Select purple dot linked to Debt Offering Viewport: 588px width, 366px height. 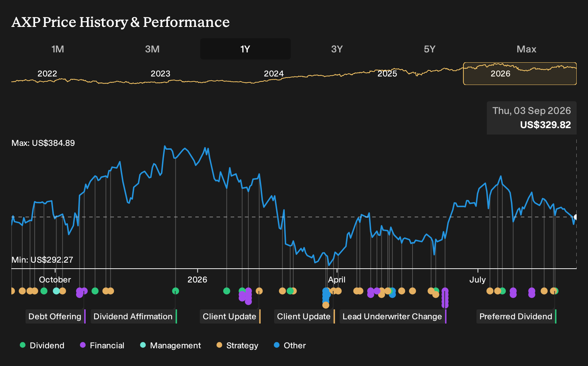click(x=84, y=291)
